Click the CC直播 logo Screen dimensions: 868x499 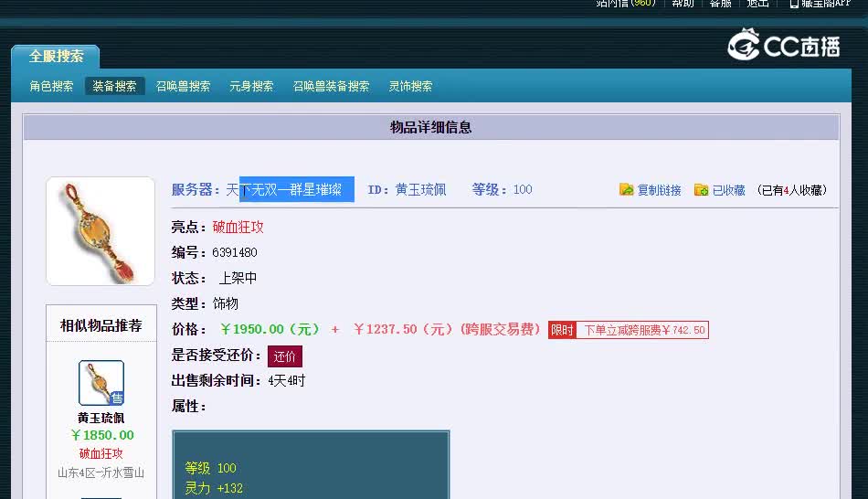pyautogui.click(x=784, y=45)
